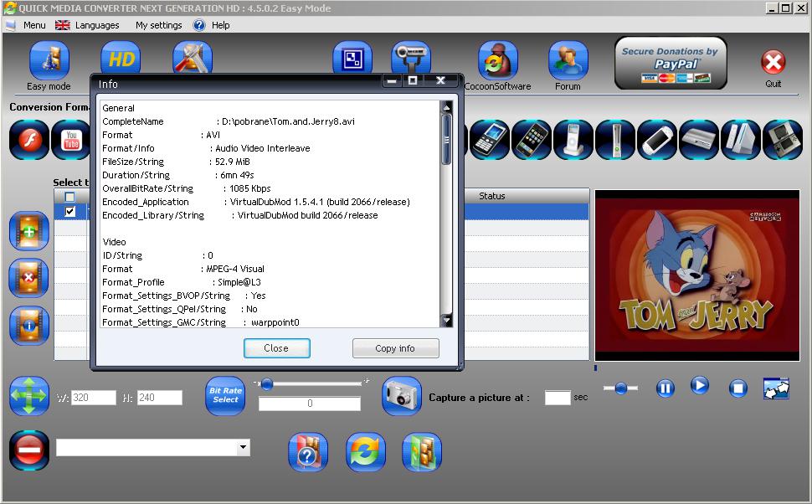The width and height of the screenshot is (812, 504).
Task: Click the Status column header
Action: click(491, 196)
